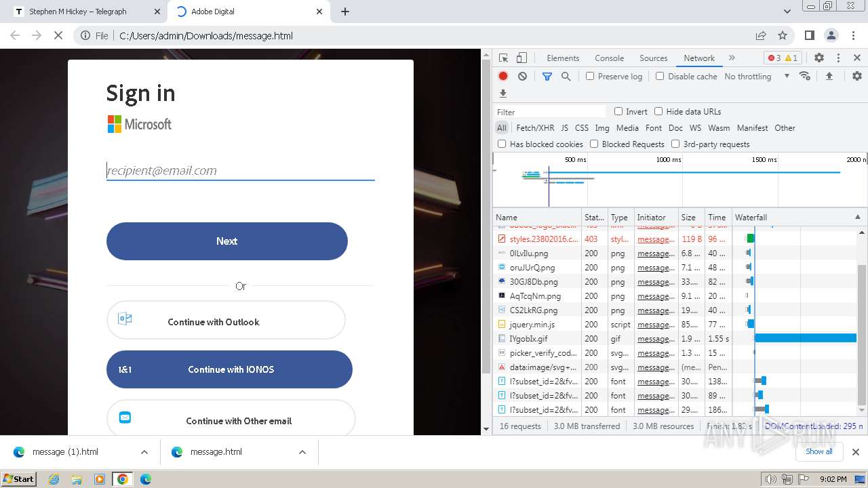Bookmark this page star icon
Viewport: 868px width, 488px height.
[783, 36]
